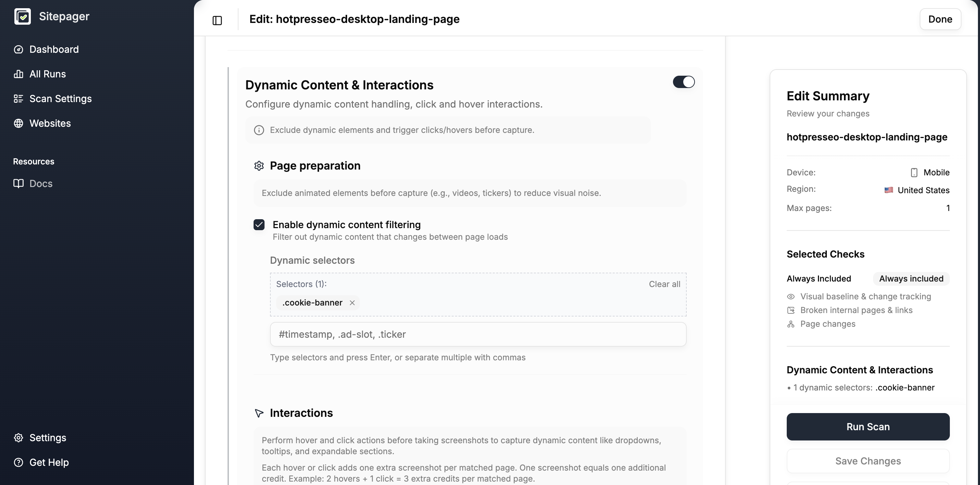Click the info icon about dynamic elements
Screen dimensions: 980x485
point(259,130)
